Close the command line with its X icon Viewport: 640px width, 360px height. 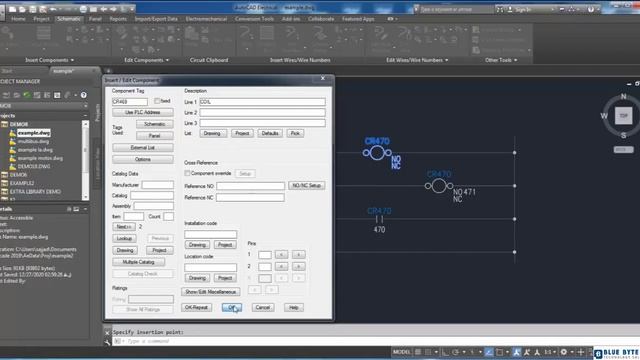(107, 333)
